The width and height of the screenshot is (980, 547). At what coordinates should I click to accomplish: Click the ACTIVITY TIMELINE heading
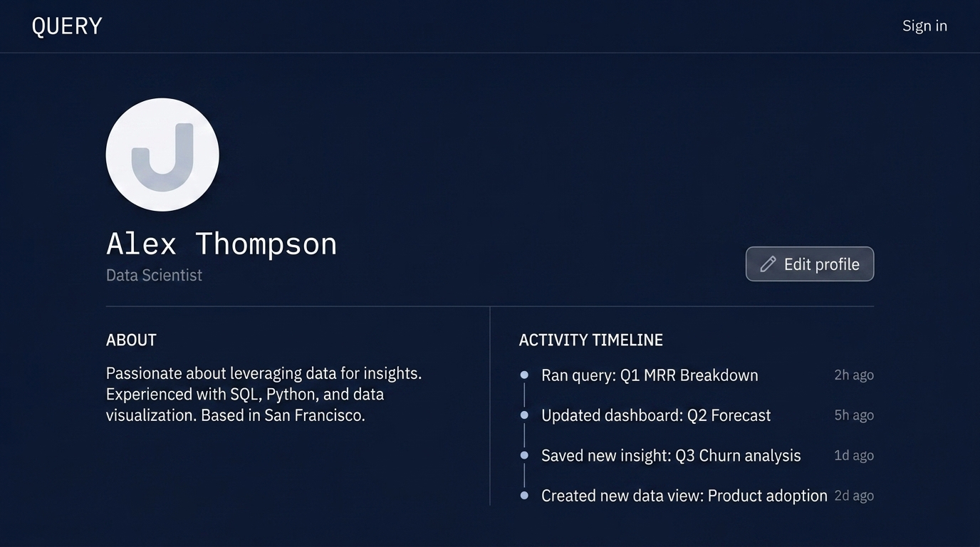[590, 340]
